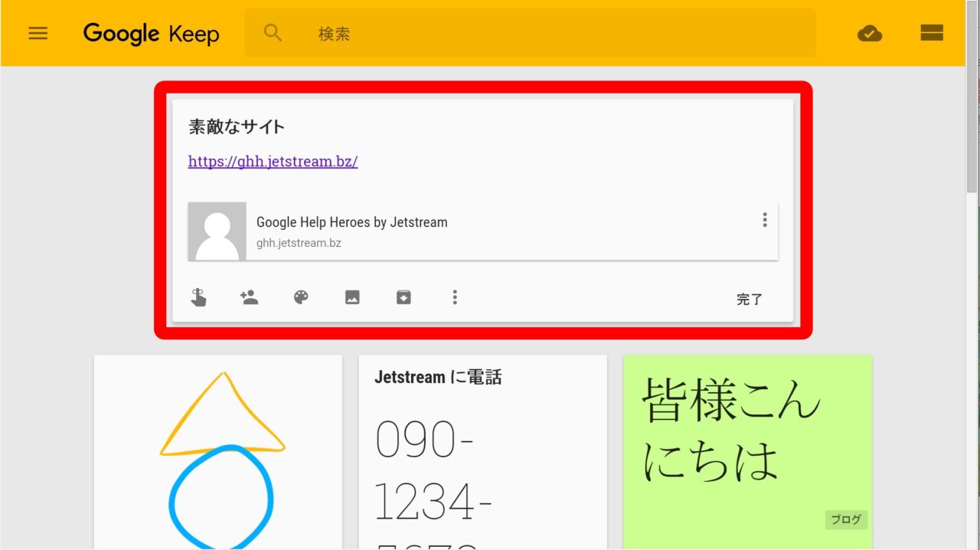Click the add image icon
Image resolution: width=980 pixels, height=550 pixels.
[352, 297]
